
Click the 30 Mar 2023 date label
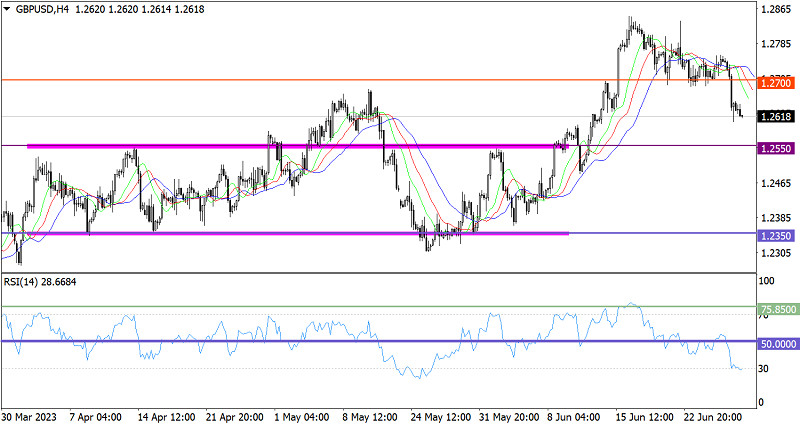click(30, 416)
